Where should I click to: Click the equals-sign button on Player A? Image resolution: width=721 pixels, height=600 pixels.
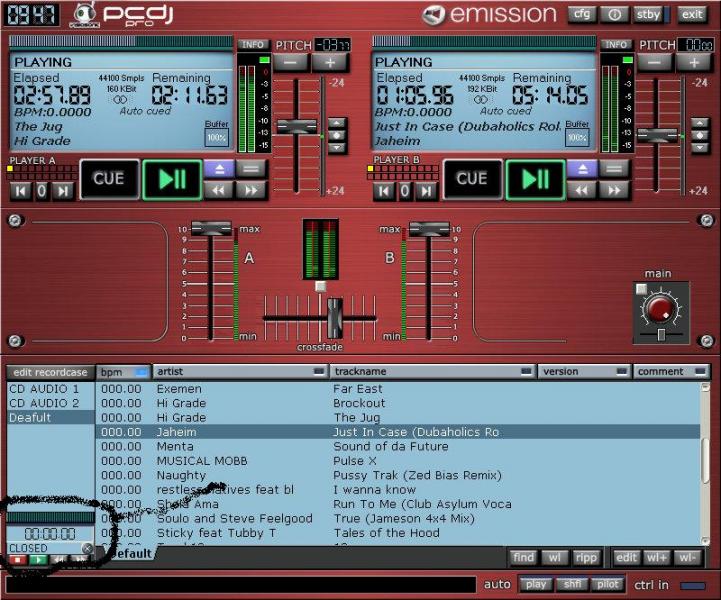[251, 169]
